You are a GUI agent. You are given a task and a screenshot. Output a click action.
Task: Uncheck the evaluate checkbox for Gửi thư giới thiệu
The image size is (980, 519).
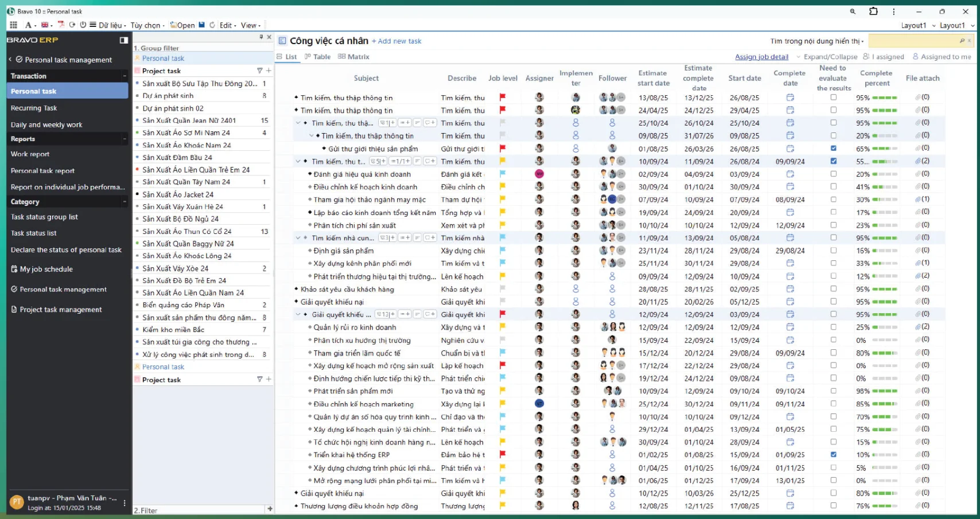pos(833,149)
